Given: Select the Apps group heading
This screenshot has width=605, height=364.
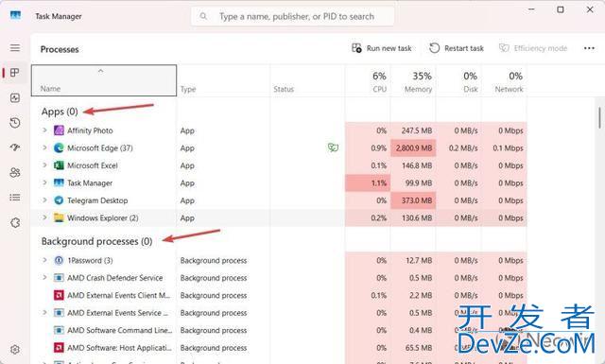Looking at the screenshot, I should [x=60, y=112].
